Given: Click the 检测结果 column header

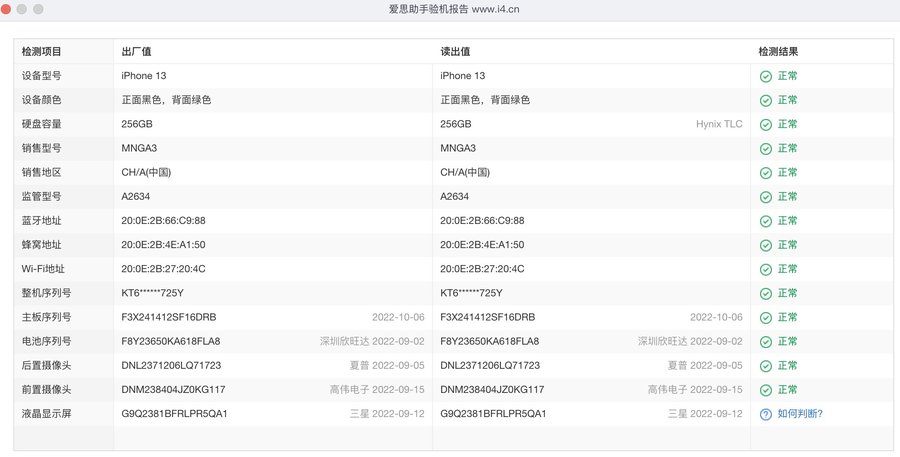Looking at the screenshot, I should [778, 51].
